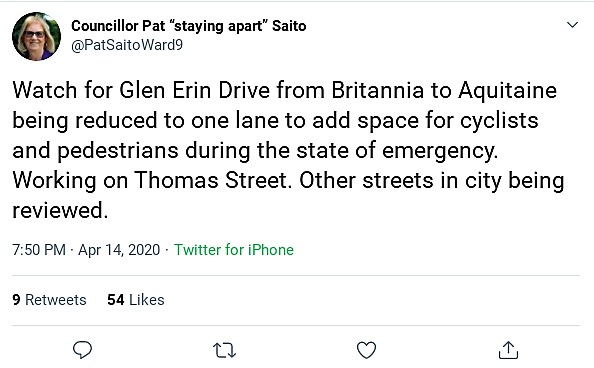Open the share tweet icon
This screenshot has width=594, height=368.
click(508, 349)
